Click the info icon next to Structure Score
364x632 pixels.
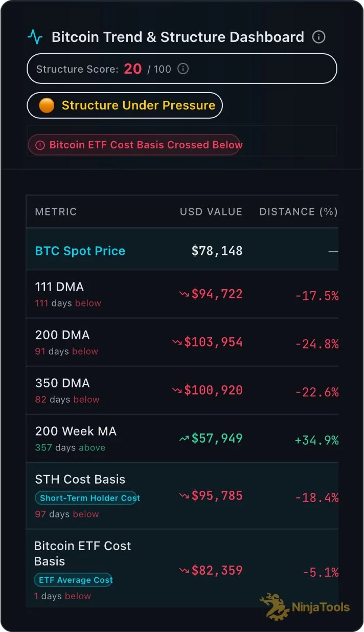point(183,69)
